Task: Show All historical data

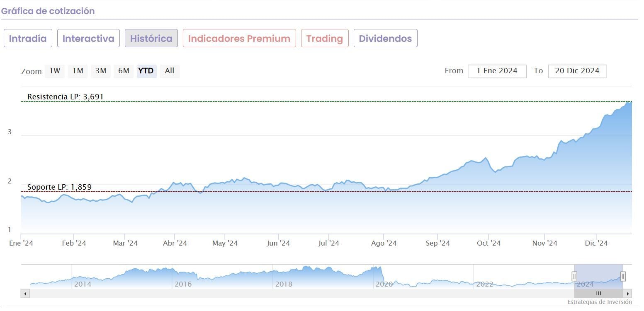Action: [x=170, y=71]
